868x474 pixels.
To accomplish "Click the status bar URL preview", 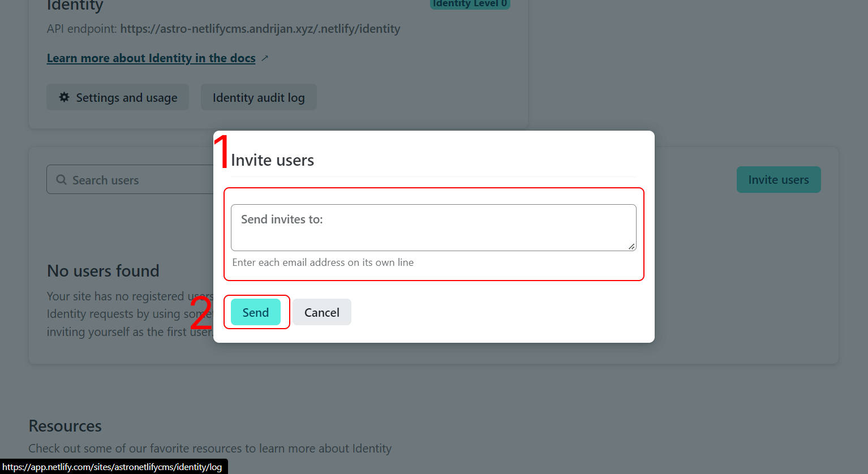I will click(x=113, y=467).
